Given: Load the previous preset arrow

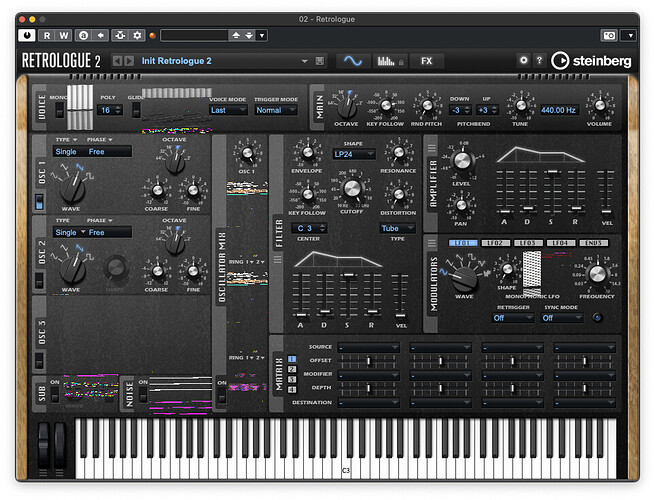Looking at the screenshot, I should coord(118,61).
